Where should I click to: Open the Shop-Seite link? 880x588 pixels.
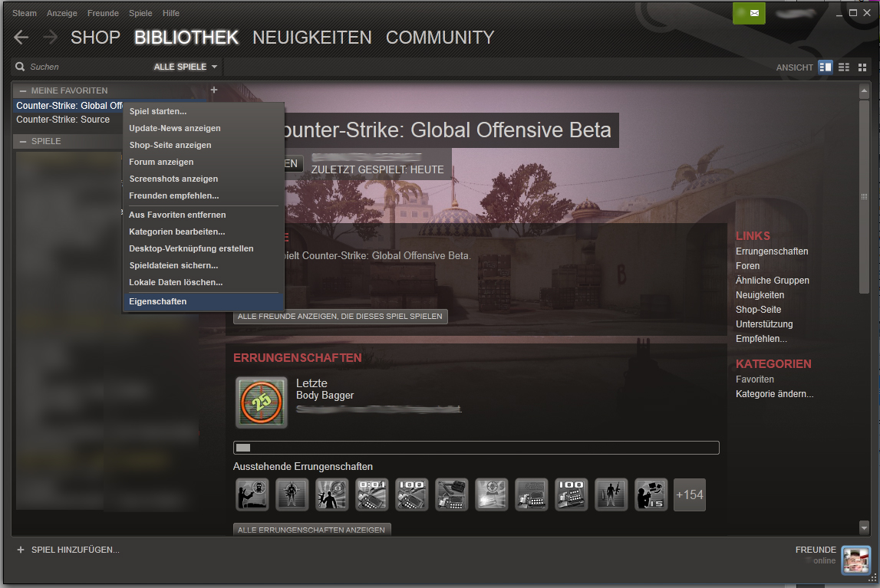pyautogui.click(x=758, y=310)
